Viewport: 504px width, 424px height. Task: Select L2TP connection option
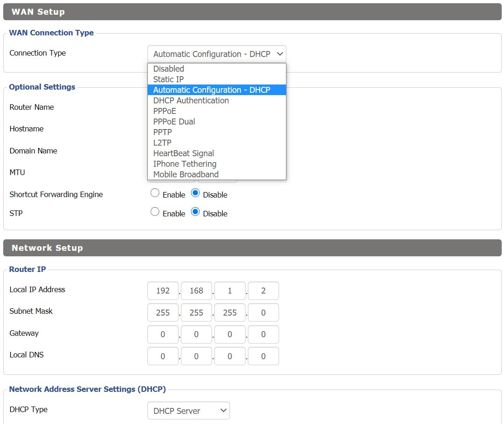point(162,143)
